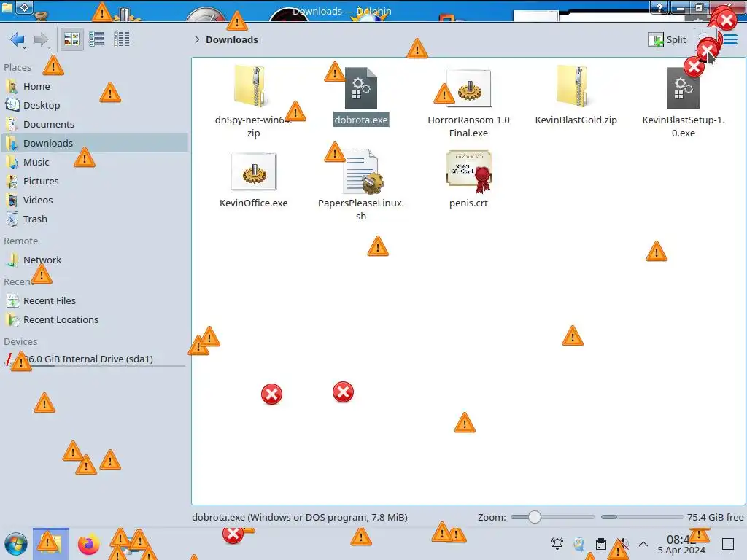Click the Downloads breadcrumb label
747x560 pixels.
tap(231, 39)
